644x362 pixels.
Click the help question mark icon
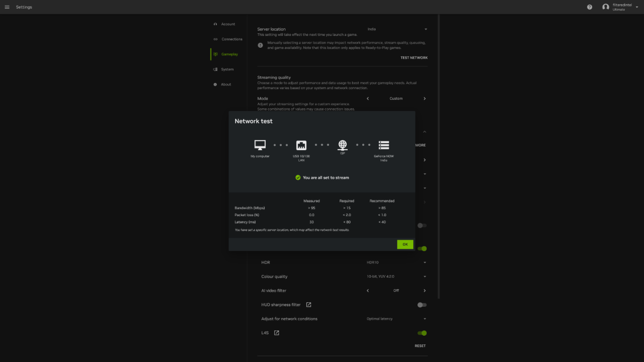coord(589,7)
